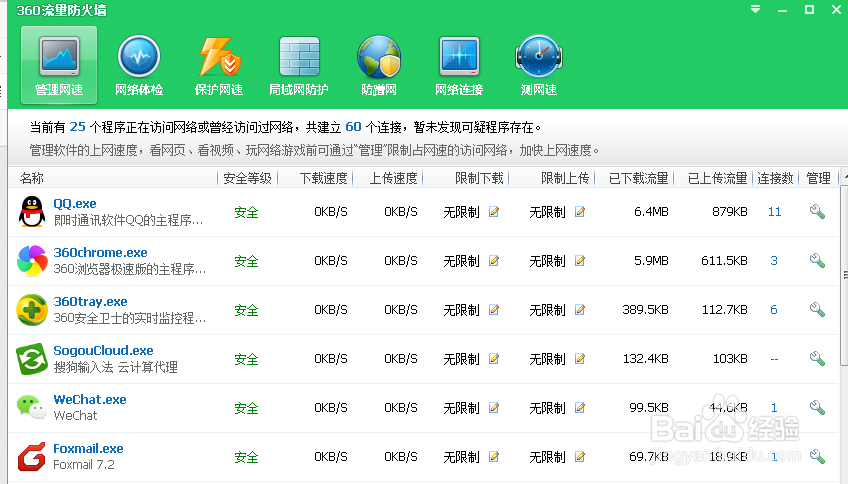
Task: Click the vertical scrollbar thumb
Action: [844, 276]
